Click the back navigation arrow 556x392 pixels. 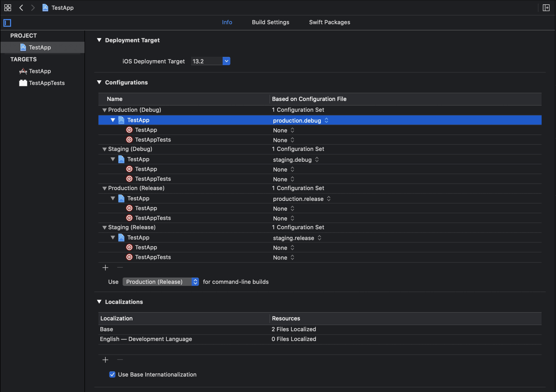tap(21, 8)
